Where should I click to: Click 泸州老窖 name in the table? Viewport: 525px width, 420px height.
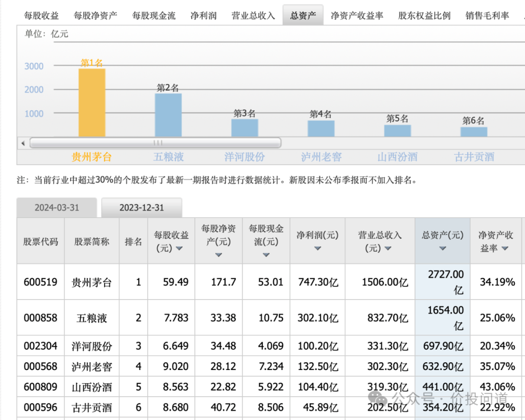pos(92,367)
